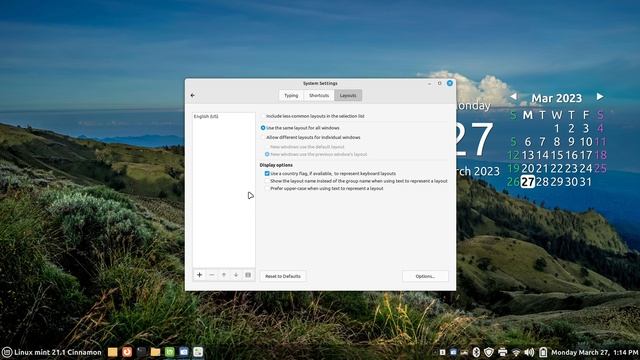This screenshot has height=360, width=640.
Task: Add a new keyboard layout
Action: pyautogui.click(x=200, y=275)
